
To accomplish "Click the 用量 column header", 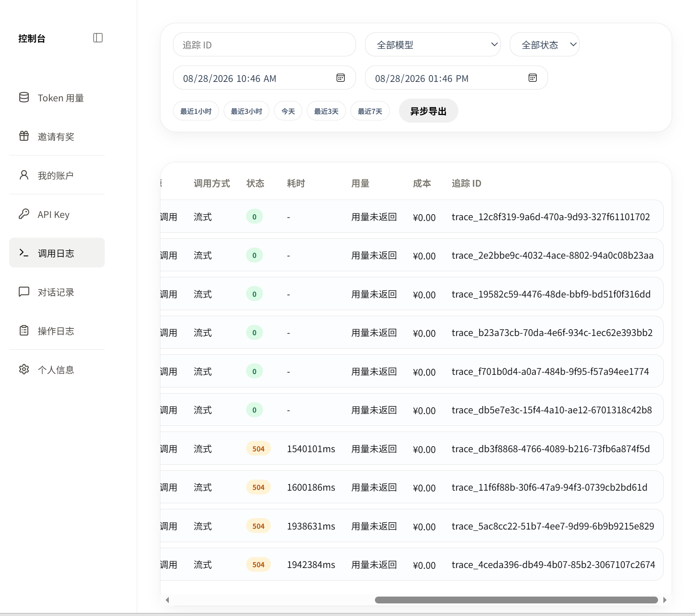I will [x=360, y=183].
